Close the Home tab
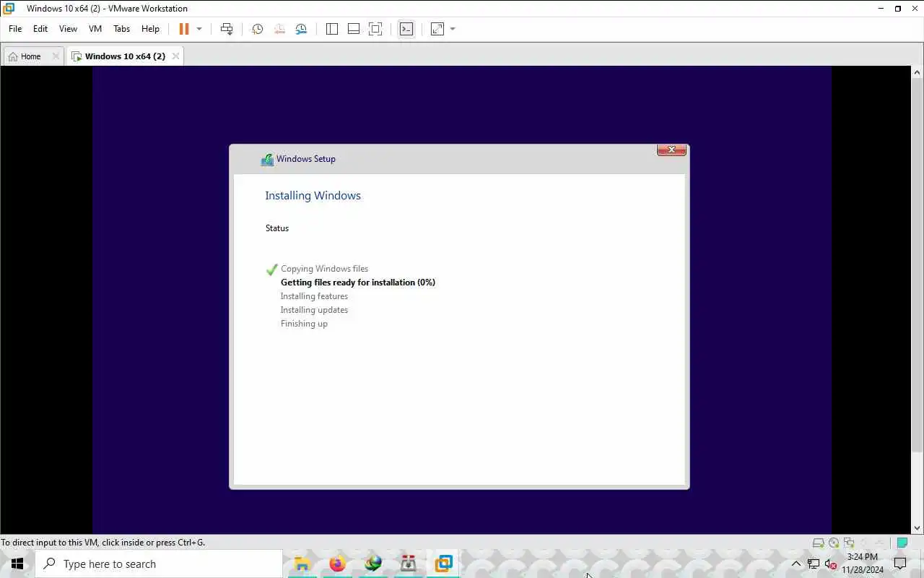Viewport: 924px width, 578px height. (x=56, y=56)
